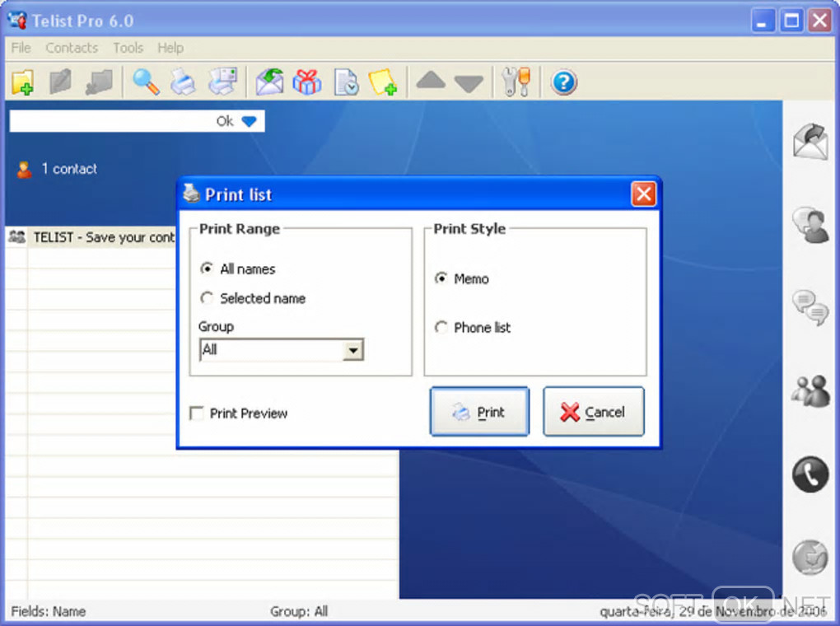This screenshot has width=840, height=626.
Task: Click the greyed delete contact toolbar icon
Action: (99, 82)
